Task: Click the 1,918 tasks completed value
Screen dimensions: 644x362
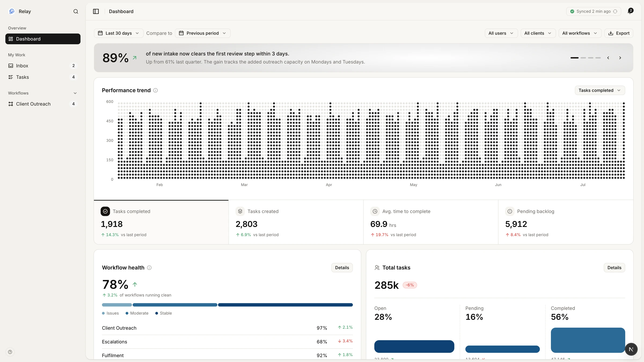Action: coord(112,224)
